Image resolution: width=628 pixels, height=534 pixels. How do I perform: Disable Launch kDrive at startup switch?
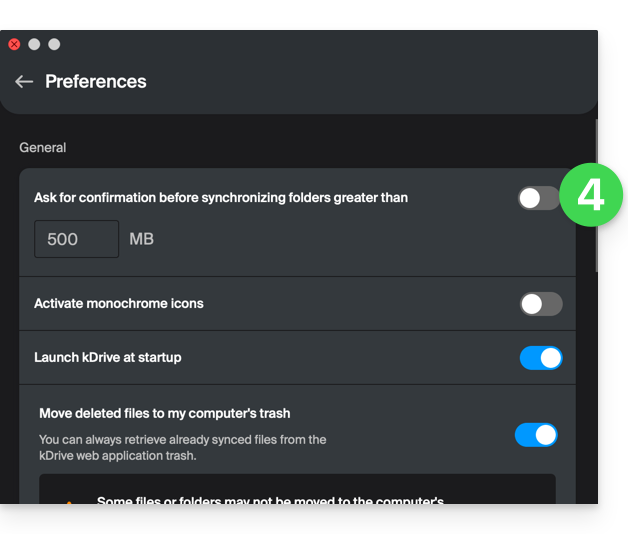541,358
